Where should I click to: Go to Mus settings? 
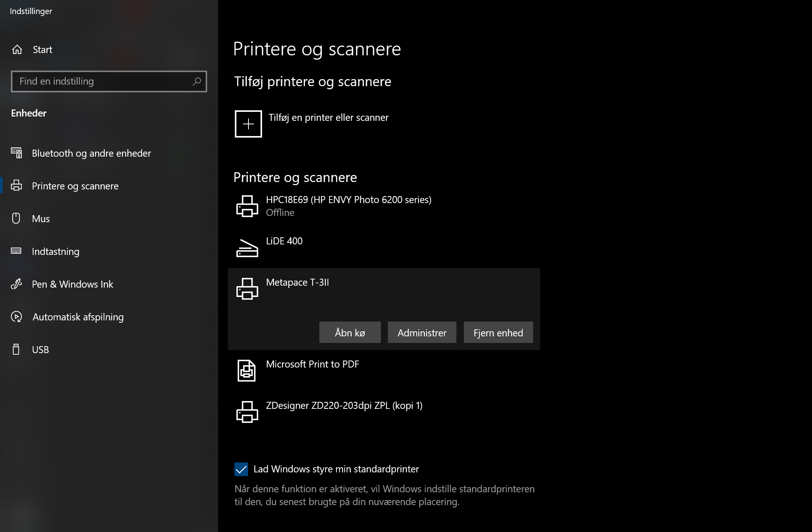pos(109,219)
